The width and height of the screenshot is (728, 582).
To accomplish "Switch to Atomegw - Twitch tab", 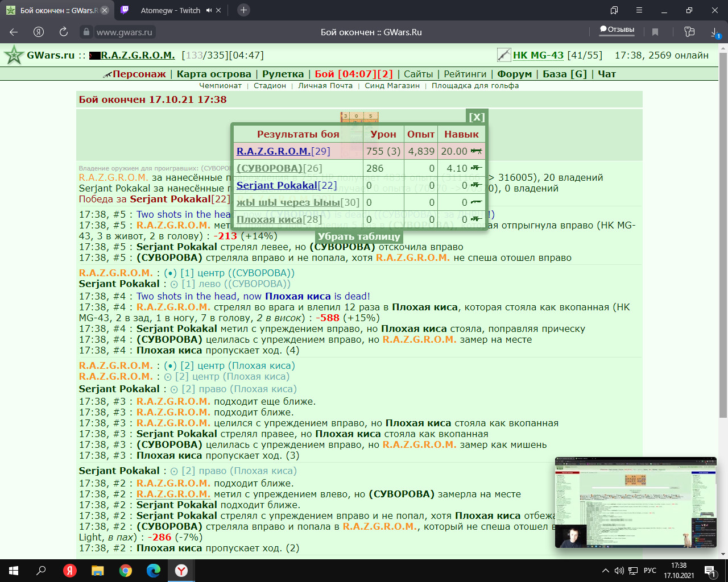I will [x=170, y=10].
